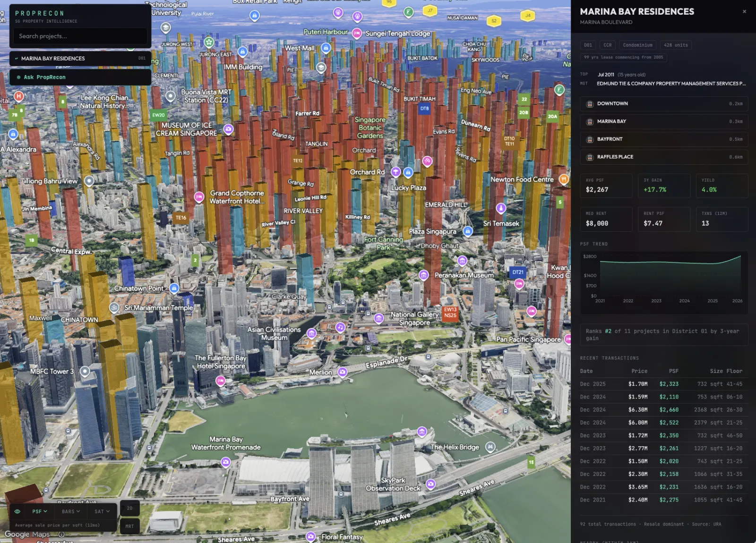Toggle the eye visibility of map overlay

[x=17, y=511]
